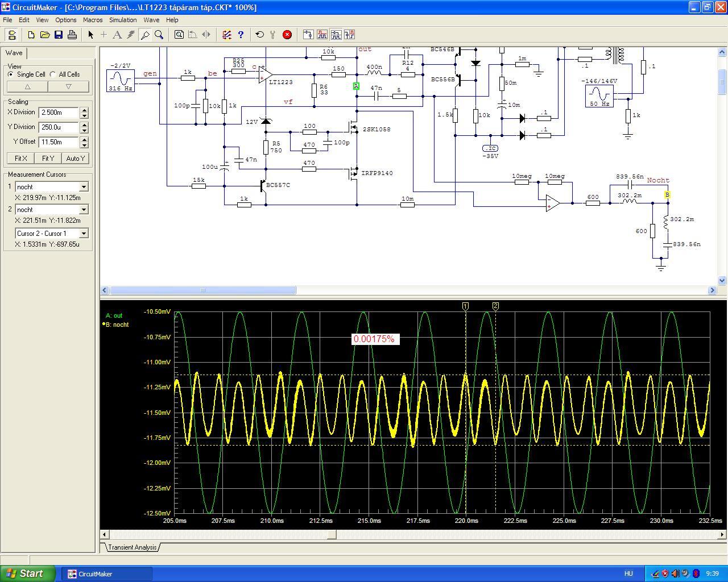Expand the Cursor 2 - Cursor 1 dropdown
Screen dimensions: 728x582
(84, 234)
